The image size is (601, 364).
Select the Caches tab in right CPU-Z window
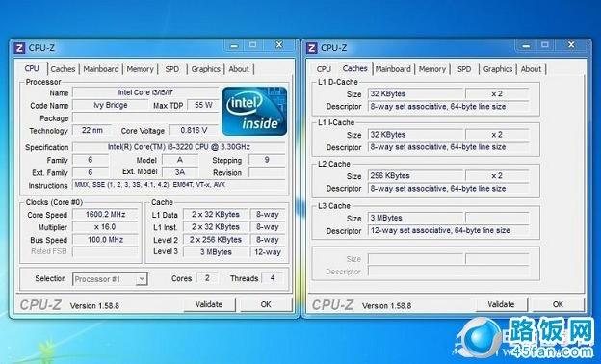[x=355, y=68]
